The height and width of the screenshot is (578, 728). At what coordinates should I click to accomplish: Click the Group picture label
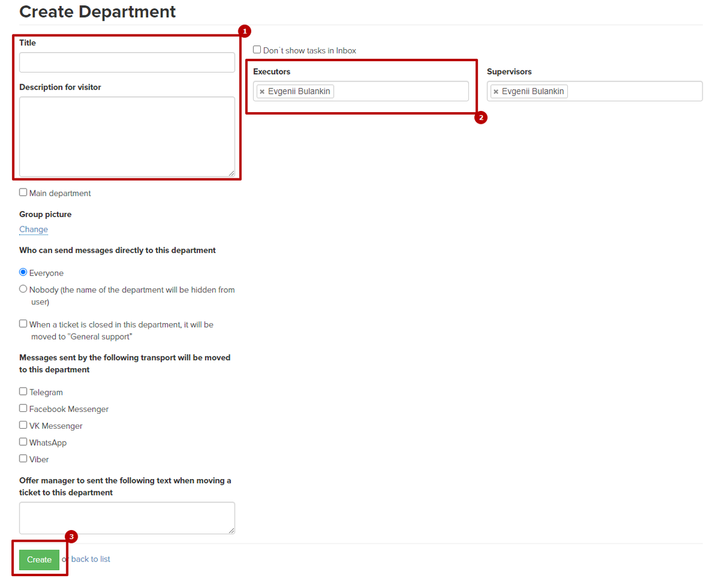coord(45,214)
